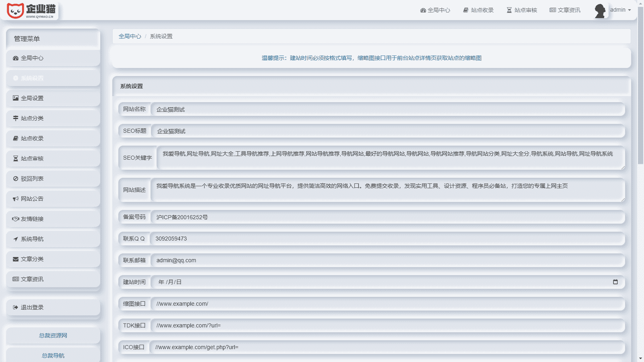Click the dashboard icon beside top 全局中心

point(423,10)
